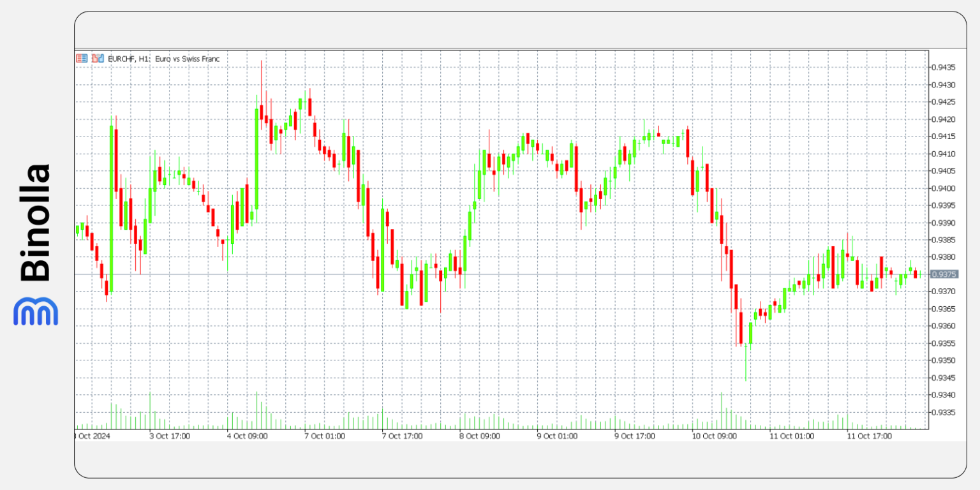Image resolution: width=980 pixels, height=490 pixels.
Task: Click the 11 Oct 17:00 time label
Action: (x=869, y=436)
